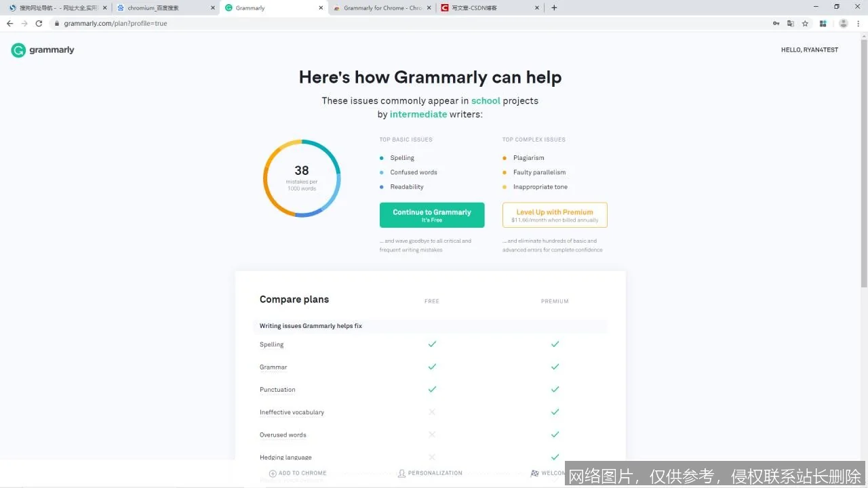Click the password key icon in the address bar
The height and width of the screenshot is (488, 868).
[x=777, y=23]
